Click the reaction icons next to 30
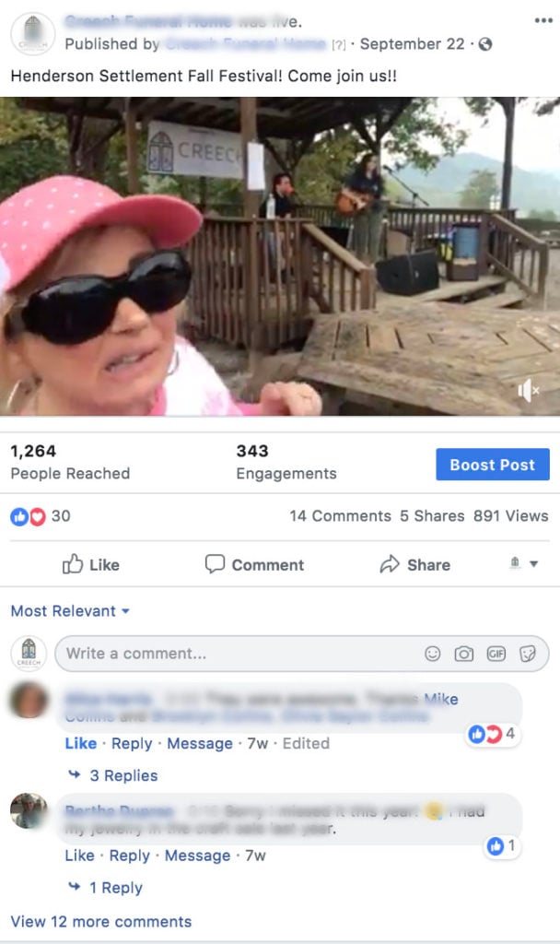 (29, 516)
